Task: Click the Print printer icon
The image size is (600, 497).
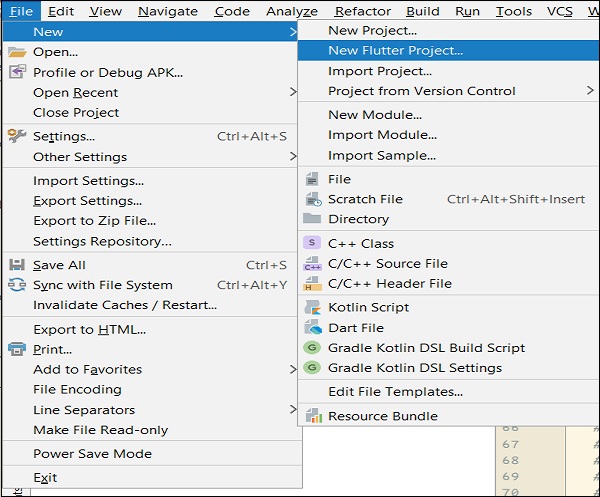Action: click(x=16, y=349)
